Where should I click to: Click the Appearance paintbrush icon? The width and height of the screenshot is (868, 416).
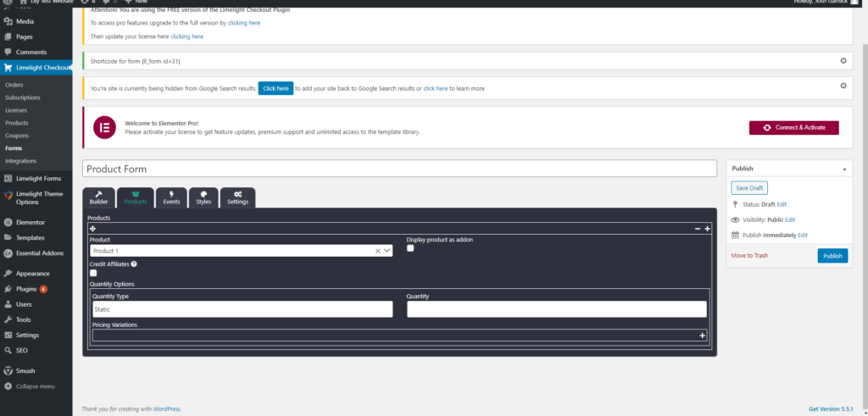click(x=8, y=274)
